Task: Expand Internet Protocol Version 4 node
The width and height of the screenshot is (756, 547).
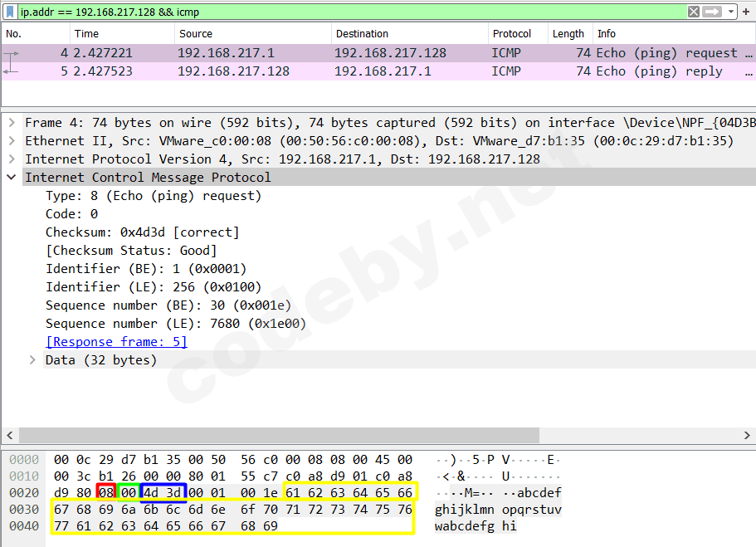Action: (12, 159)
